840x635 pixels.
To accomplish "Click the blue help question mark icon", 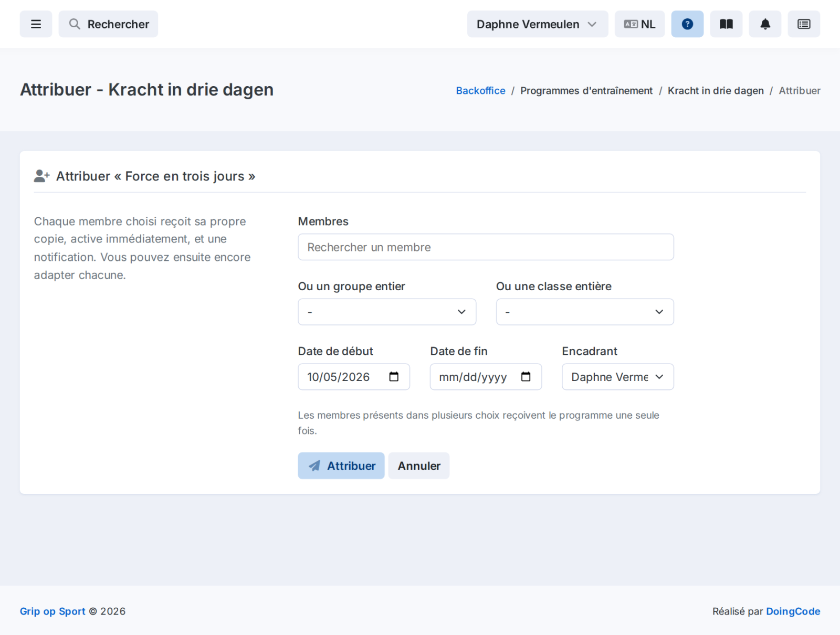I will 687,24.
